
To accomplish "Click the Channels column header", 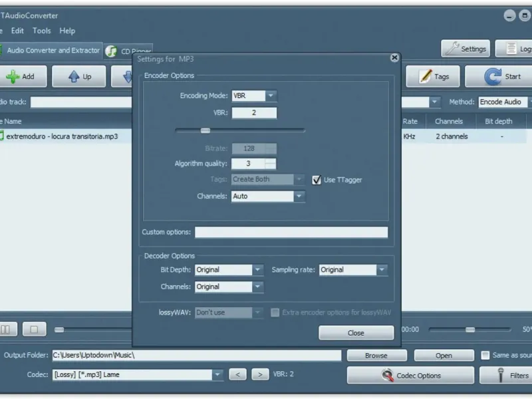I will [449, 122].
